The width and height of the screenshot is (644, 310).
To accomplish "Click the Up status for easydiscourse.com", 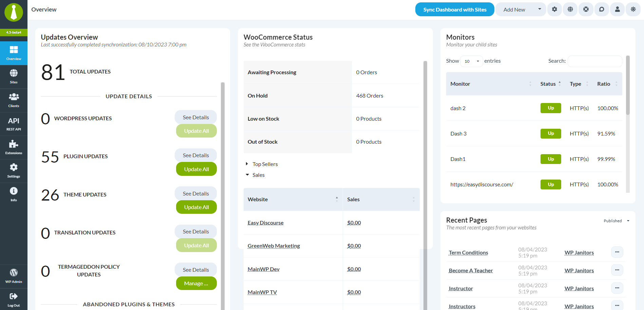I will pos(551,184).
